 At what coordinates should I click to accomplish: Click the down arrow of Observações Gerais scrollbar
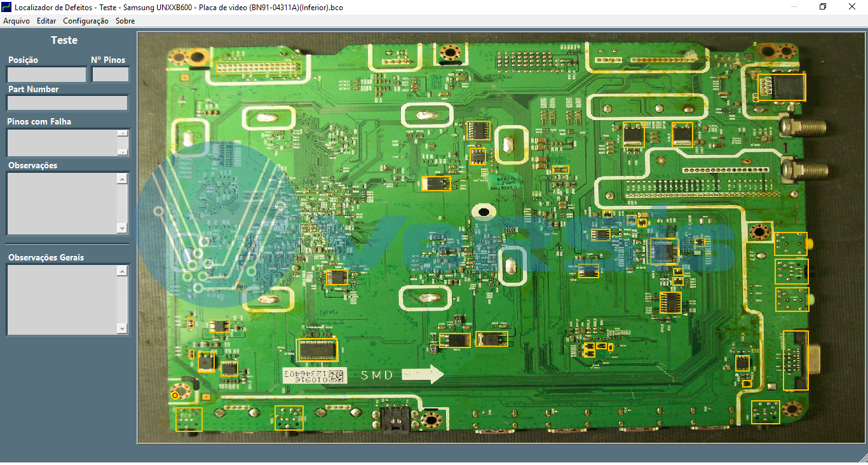[x=123, y=328]
